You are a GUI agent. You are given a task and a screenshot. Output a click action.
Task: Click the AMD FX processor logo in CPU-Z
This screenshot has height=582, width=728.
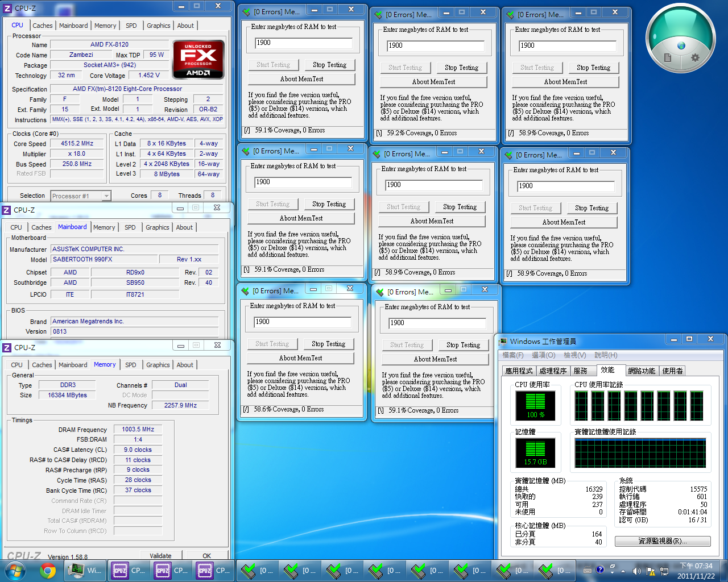click(198, 59)
